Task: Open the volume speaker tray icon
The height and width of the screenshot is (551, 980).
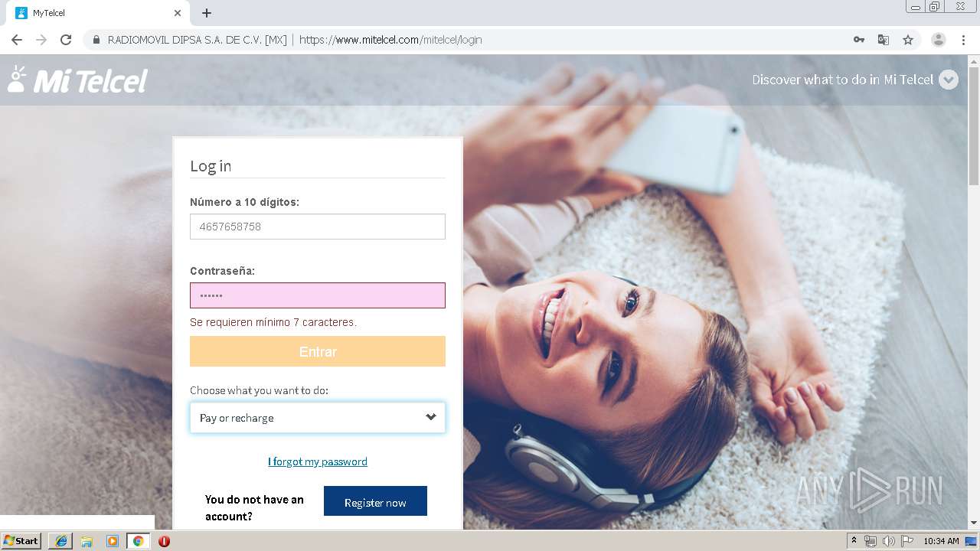Action: click(x=888, y=541)
